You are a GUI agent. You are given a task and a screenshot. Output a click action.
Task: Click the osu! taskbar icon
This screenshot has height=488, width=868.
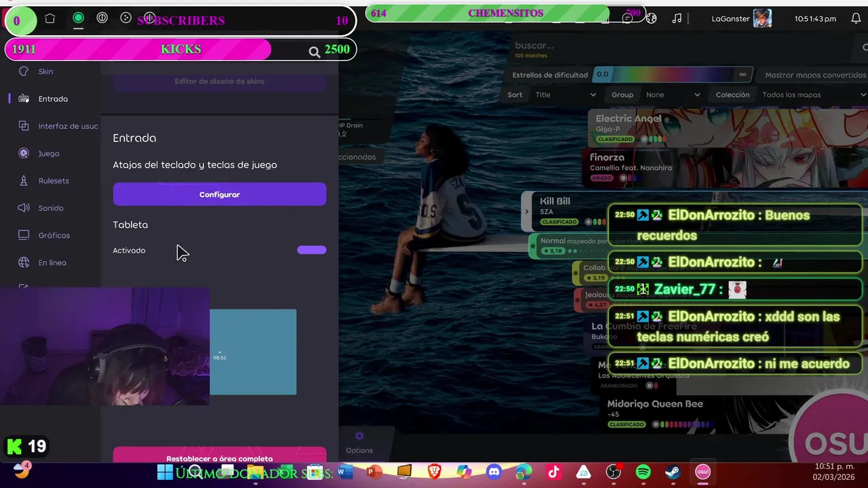703,472
